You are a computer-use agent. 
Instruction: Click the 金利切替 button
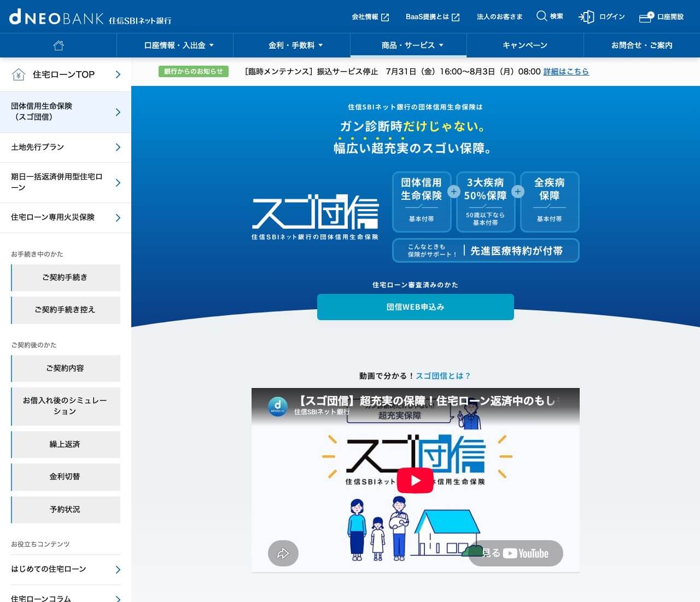point(66,477)
